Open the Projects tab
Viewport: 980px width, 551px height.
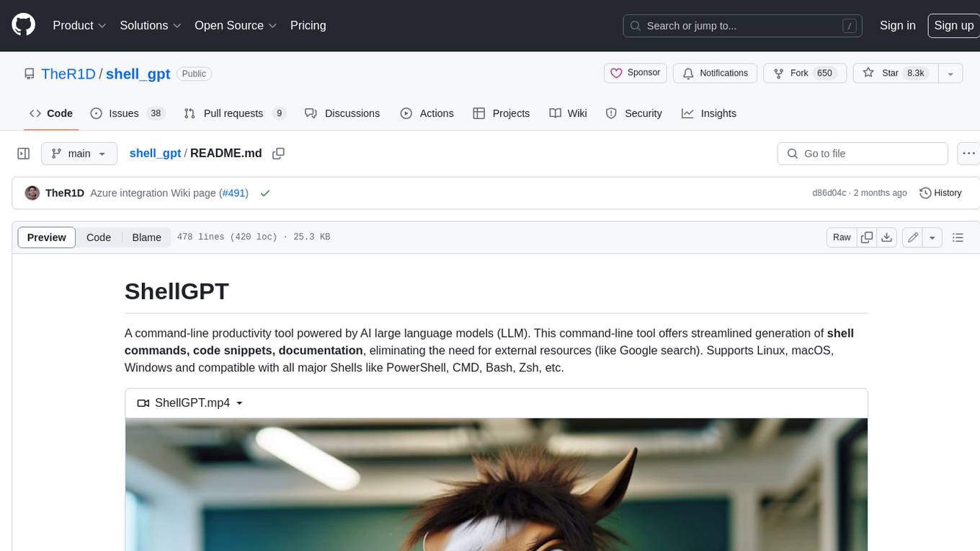pos(501,113)
